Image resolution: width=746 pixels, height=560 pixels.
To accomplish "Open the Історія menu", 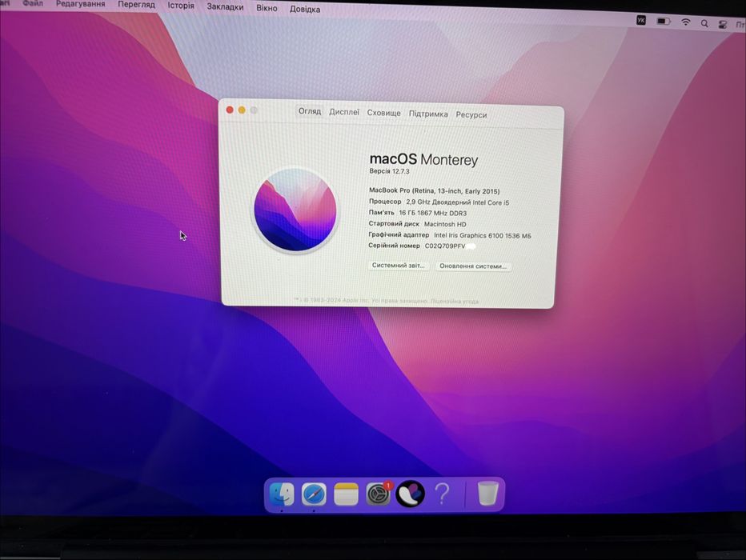I will pyautogui.click(x=181, y=6).
